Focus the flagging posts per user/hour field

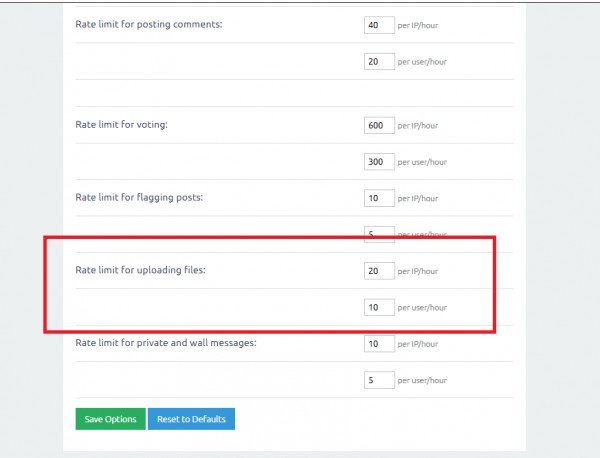coord(379,233)
